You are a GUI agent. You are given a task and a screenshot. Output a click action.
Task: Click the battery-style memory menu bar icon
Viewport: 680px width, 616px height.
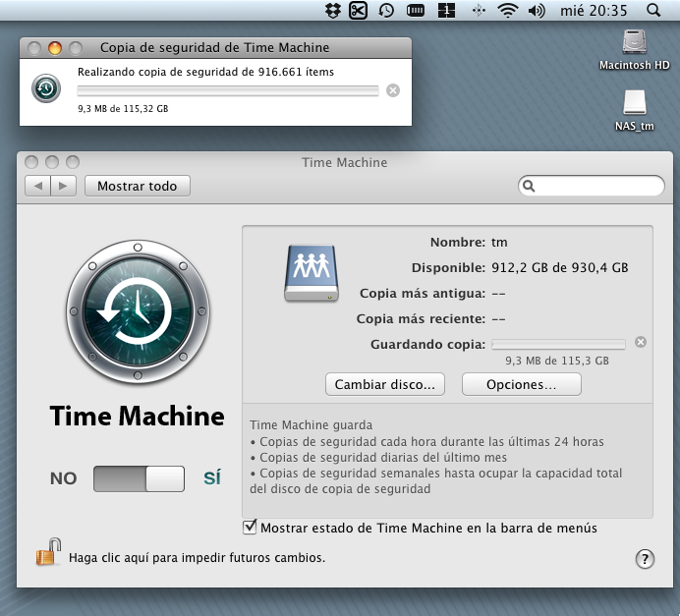tap(416, 11)
